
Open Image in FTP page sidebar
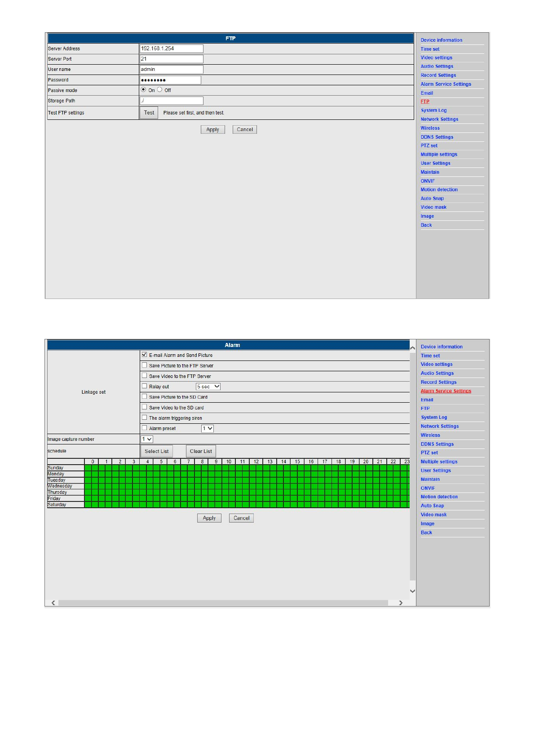[x=427, y=216]
